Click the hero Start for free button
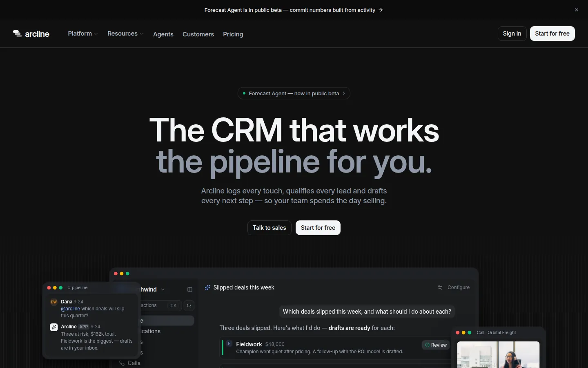The image size is (588, 368). tap(318, 228)
